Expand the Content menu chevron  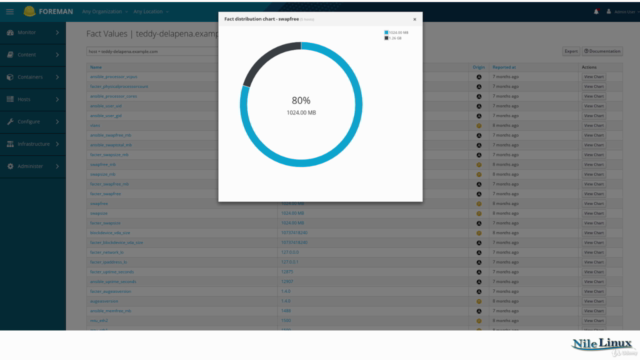(57, 55)
